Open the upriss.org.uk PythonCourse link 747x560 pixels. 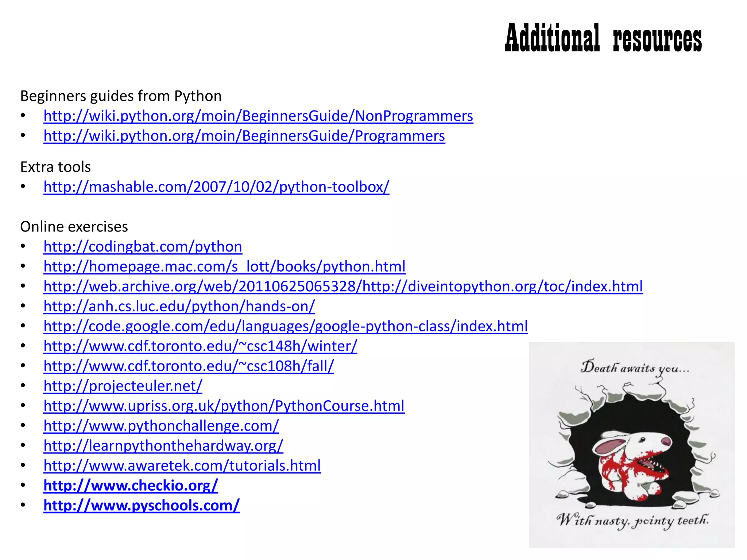pyautogui.click(x=224, y=406)
